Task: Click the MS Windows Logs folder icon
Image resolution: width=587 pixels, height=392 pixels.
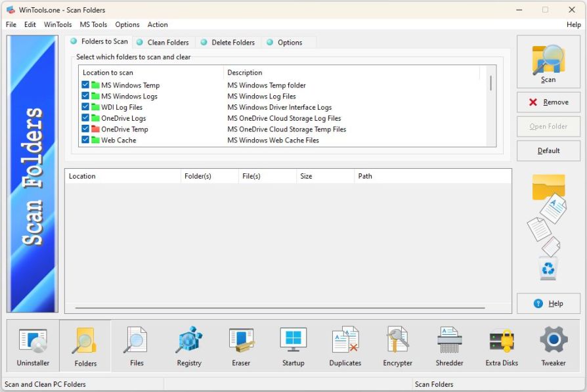Action: coord(95,97)
